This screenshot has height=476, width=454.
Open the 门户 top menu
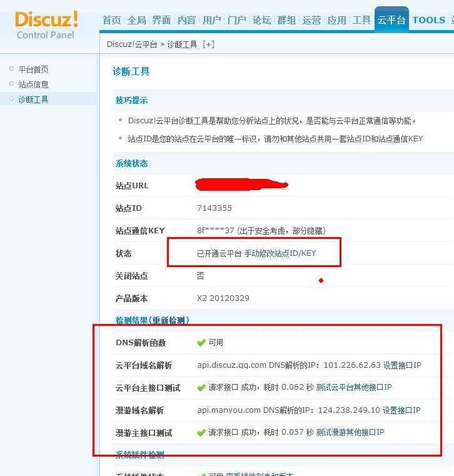(237, 20)
